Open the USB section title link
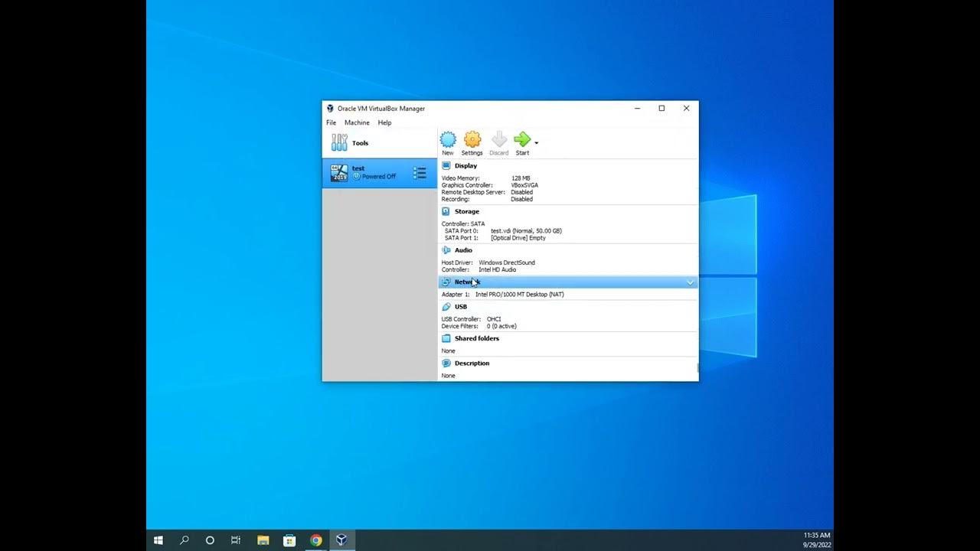This screenshot has width=980, height=551. coord(461,306)
